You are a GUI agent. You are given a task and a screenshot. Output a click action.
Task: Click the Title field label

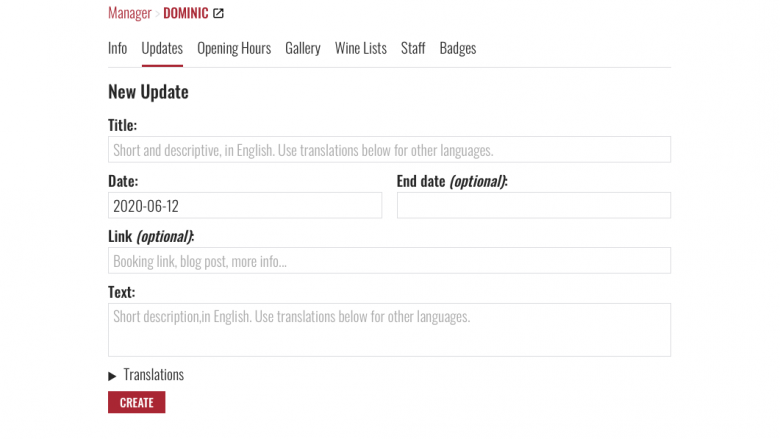click(x=122, y=125)
